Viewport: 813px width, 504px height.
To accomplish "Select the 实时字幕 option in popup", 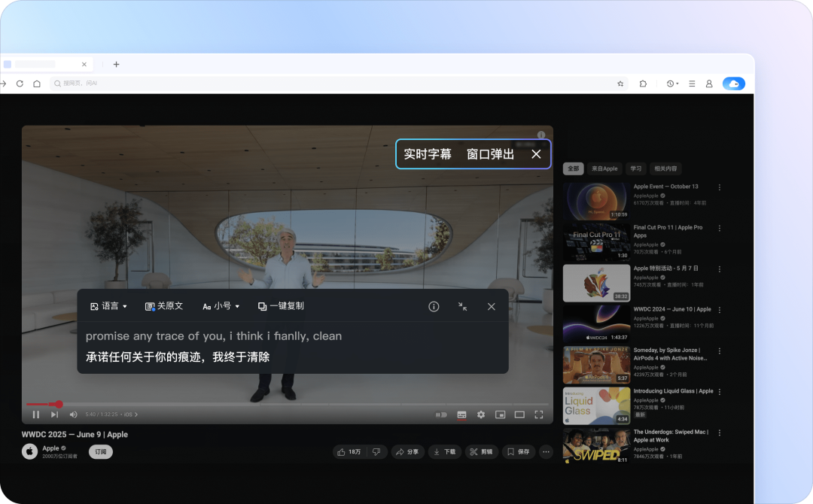I will point(428,154).
